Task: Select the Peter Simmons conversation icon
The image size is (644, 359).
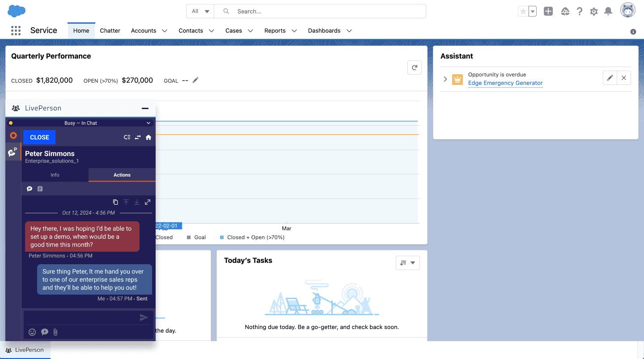Action: pyautogui.click(x=13, y=152)
